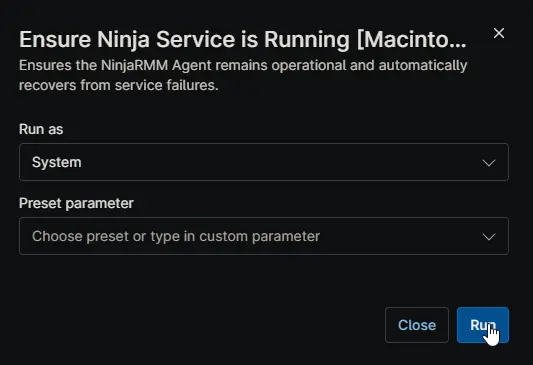Run the Ensure Ninja Service script
The width and height of the screenshot is (533, 365).
483,325
